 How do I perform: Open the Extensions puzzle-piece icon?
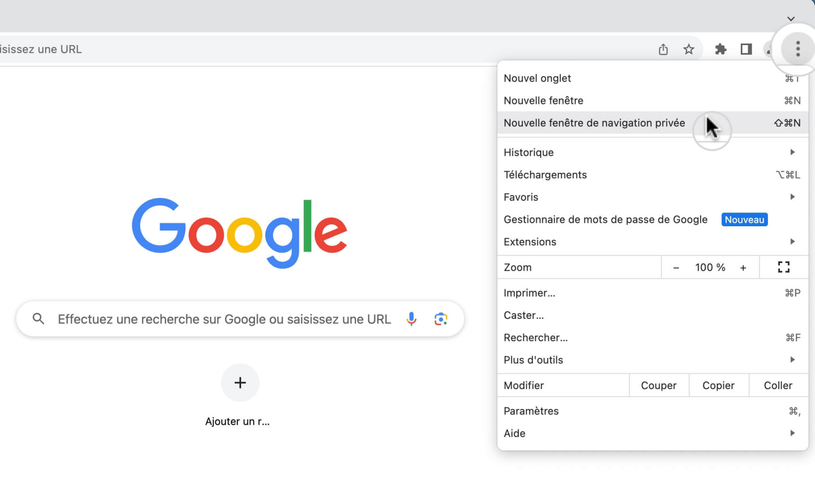[x=720, y=49]
